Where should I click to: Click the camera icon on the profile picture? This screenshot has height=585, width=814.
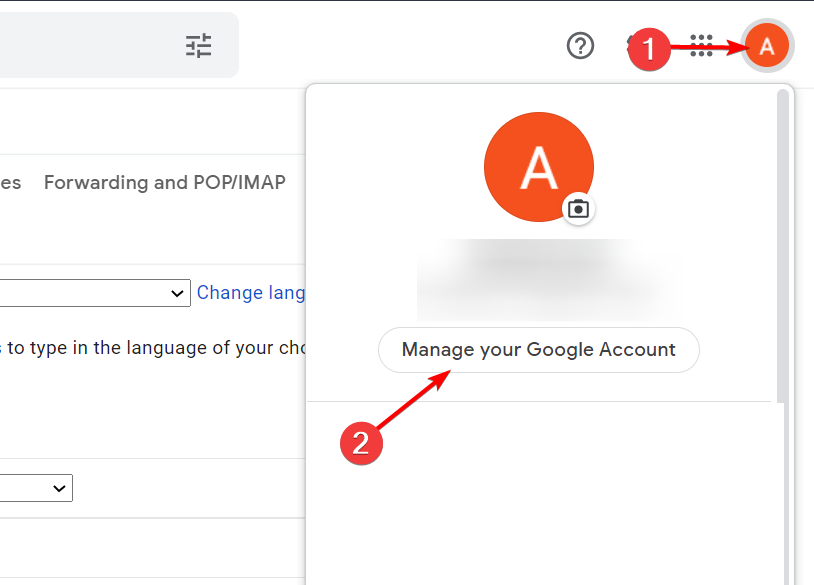click(x=578, y=208)
